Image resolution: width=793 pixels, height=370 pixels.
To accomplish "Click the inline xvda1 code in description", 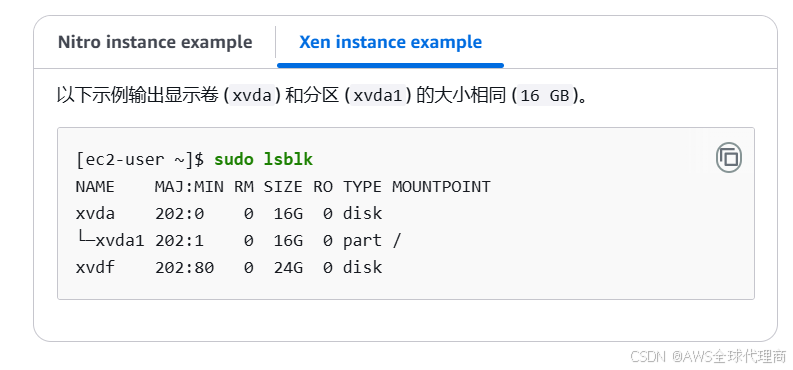I will click(x=378, y=96).
